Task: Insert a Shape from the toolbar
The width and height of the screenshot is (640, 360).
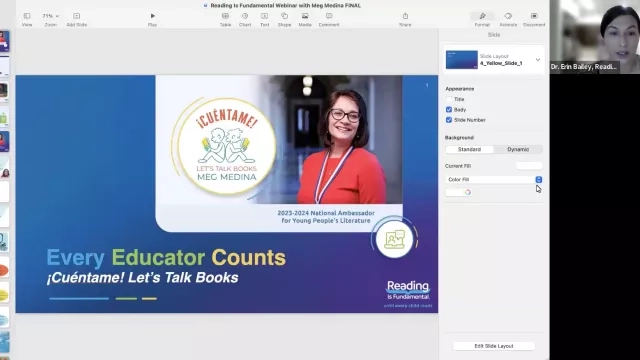Action: click(x=284, y=16)
